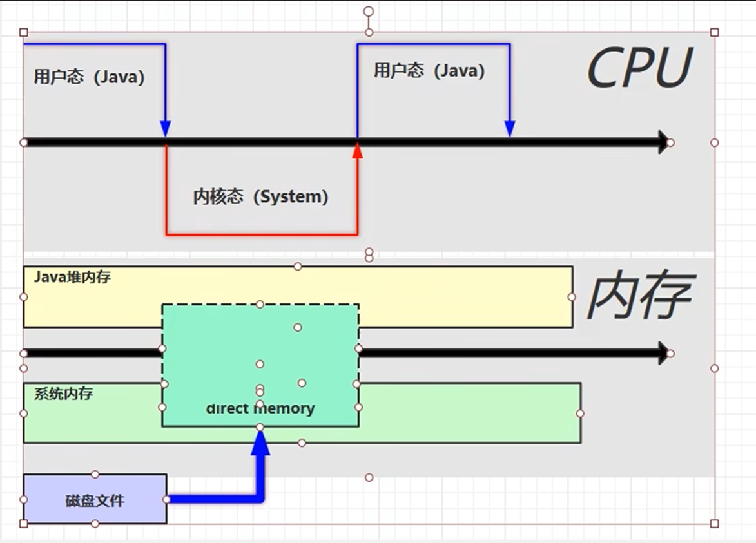Select the black arrowhead of the CPU timeline

(663, 142)
